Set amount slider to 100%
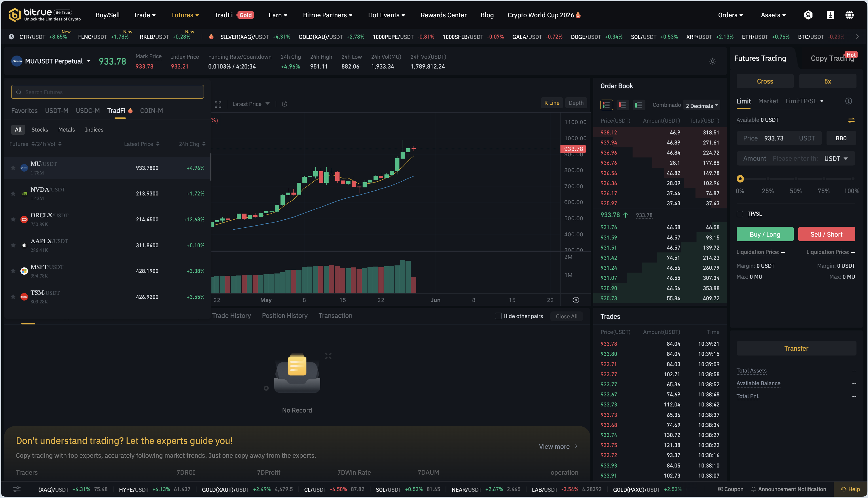 (853, 179)
